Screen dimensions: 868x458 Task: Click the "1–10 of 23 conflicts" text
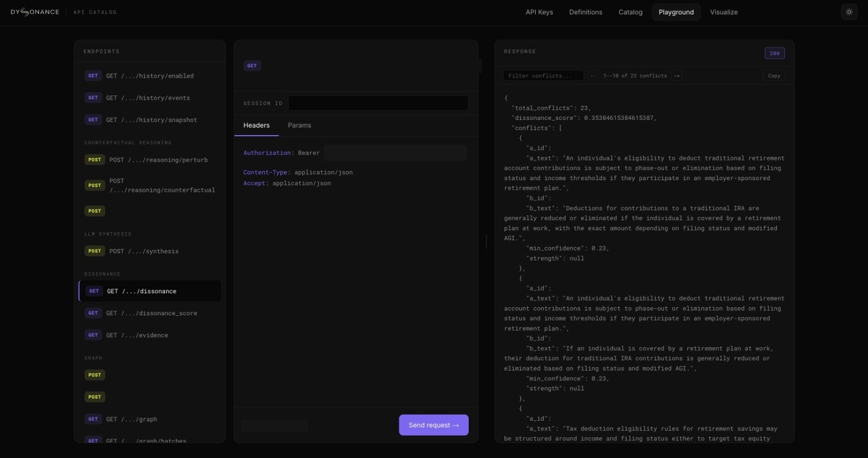635,76
